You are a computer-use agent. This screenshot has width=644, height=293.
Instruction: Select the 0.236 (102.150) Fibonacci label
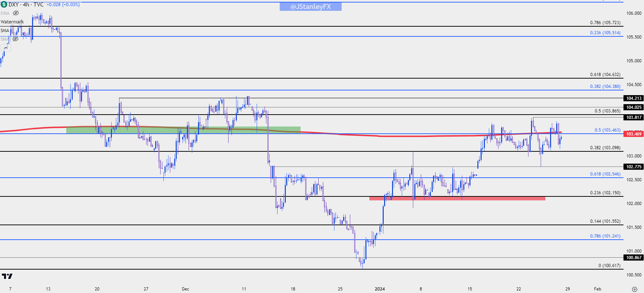coord(605,192)
